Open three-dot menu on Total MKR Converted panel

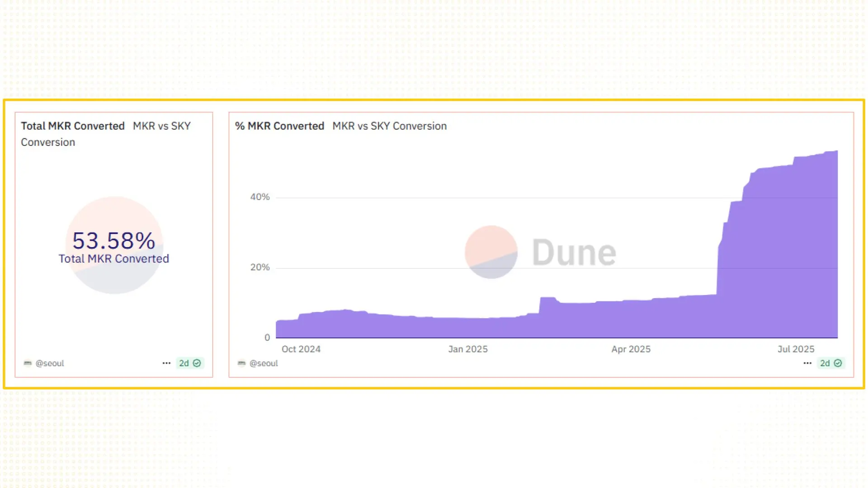click(166, 363)
